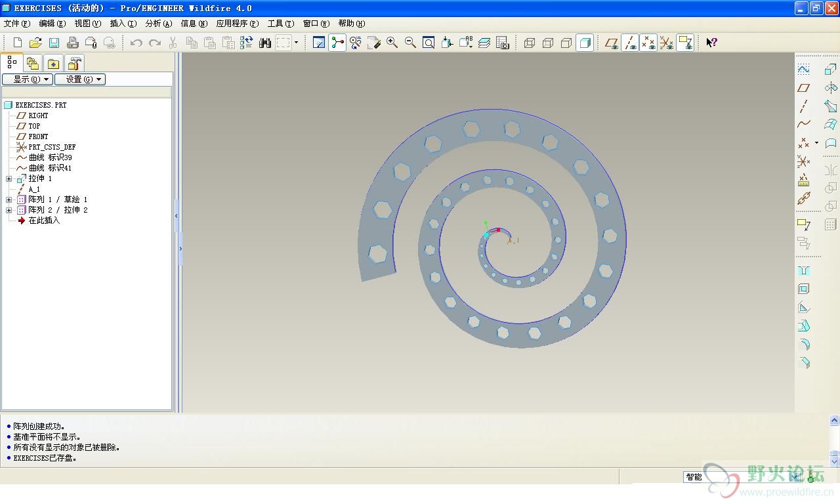
Task: Select the RIGHT datum plane in model tree
Action: tap(38, 115)
